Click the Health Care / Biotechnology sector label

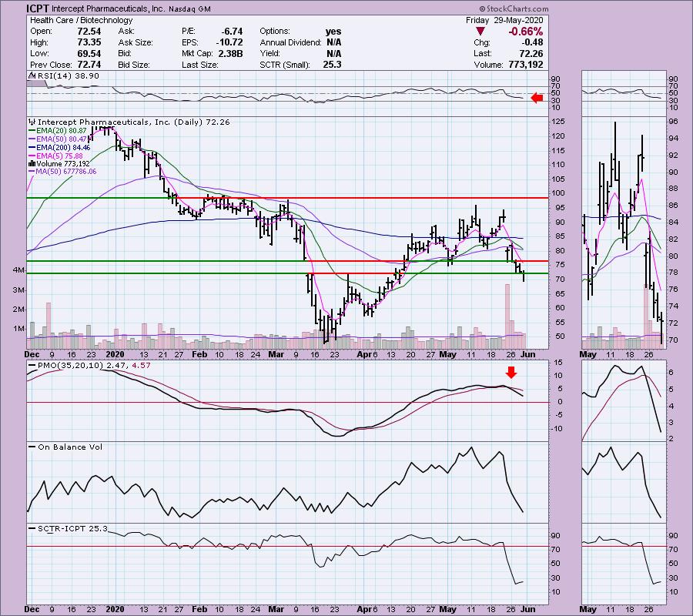tap(82, 20)
